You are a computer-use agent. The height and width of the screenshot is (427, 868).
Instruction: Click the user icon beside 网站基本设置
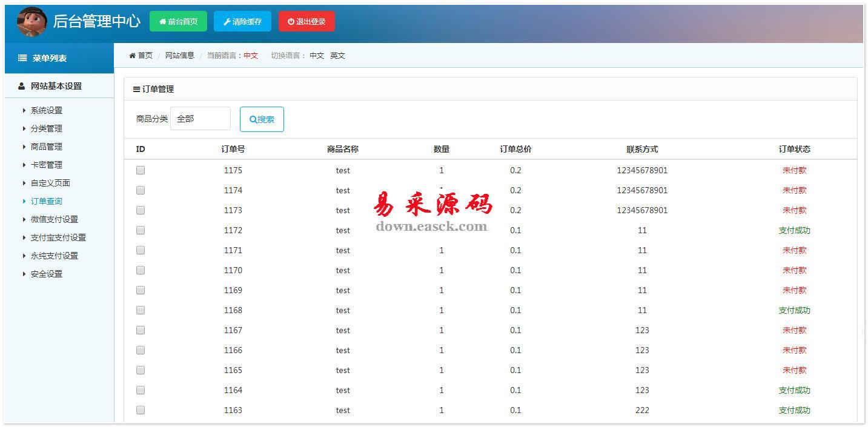point(22,86)
